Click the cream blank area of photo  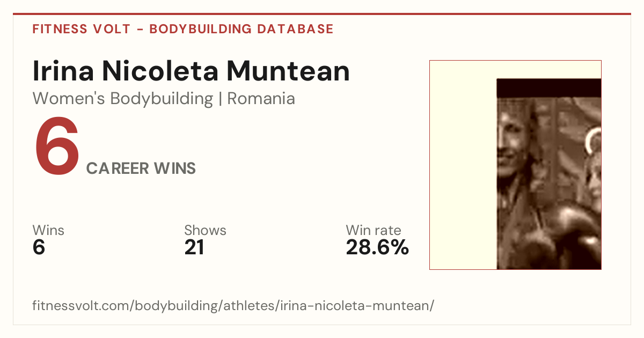point(463,165)
